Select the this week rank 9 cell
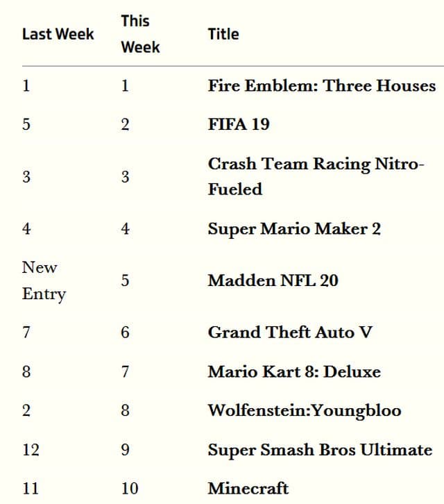The height and width of the screenshot is (504, 444). coord(125,450)
